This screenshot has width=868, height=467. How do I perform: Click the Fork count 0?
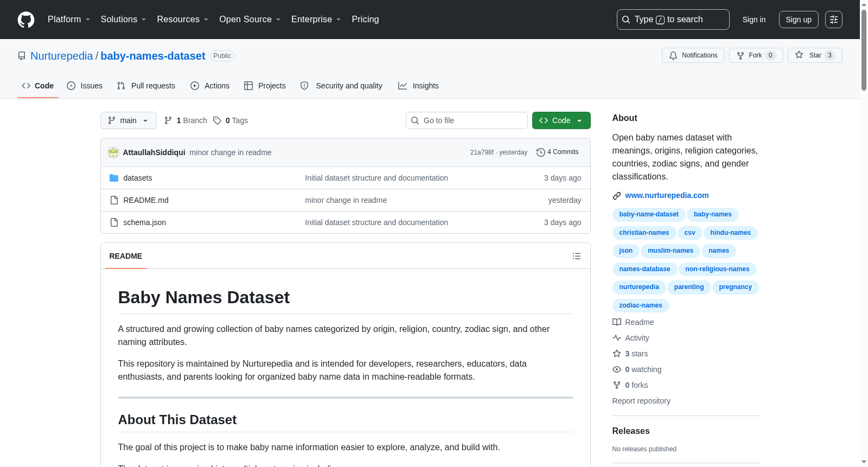[770, 55]
